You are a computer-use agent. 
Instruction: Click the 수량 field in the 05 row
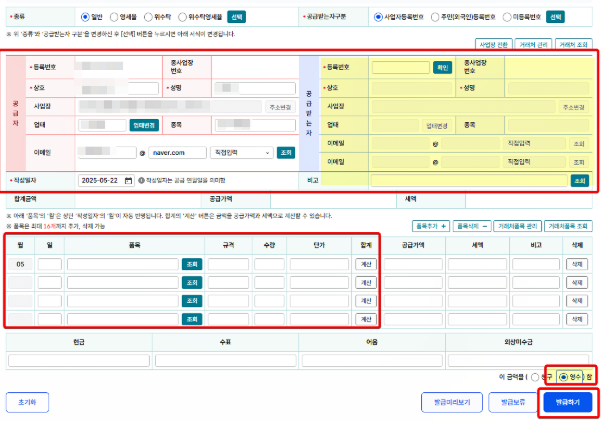pyautogui.click(x=269, y=264)
